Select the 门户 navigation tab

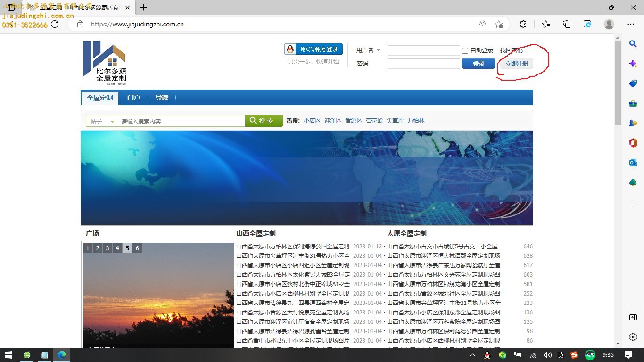click(134, 98)
